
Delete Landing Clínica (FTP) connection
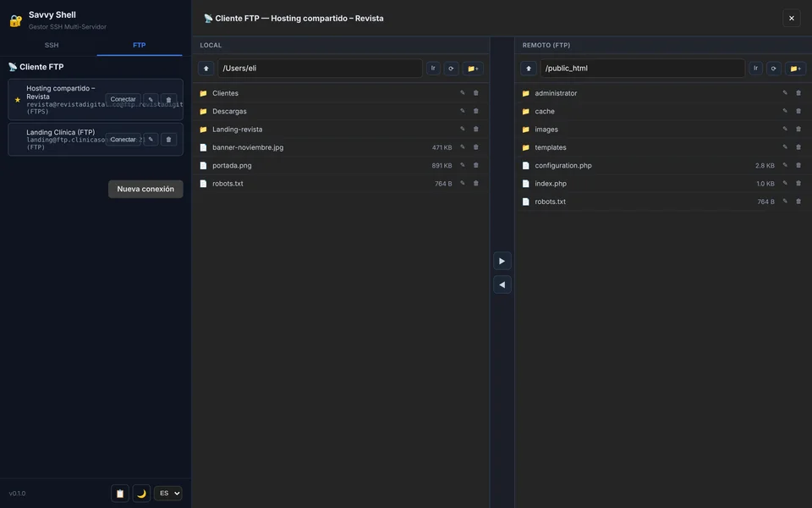coord(168,140)
